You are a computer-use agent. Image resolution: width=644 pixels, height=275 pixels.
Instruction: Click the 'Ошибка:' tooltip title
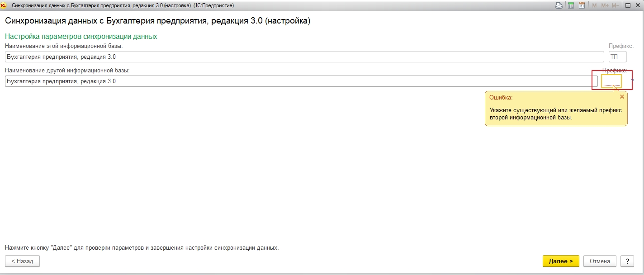(x=501, y=97)
